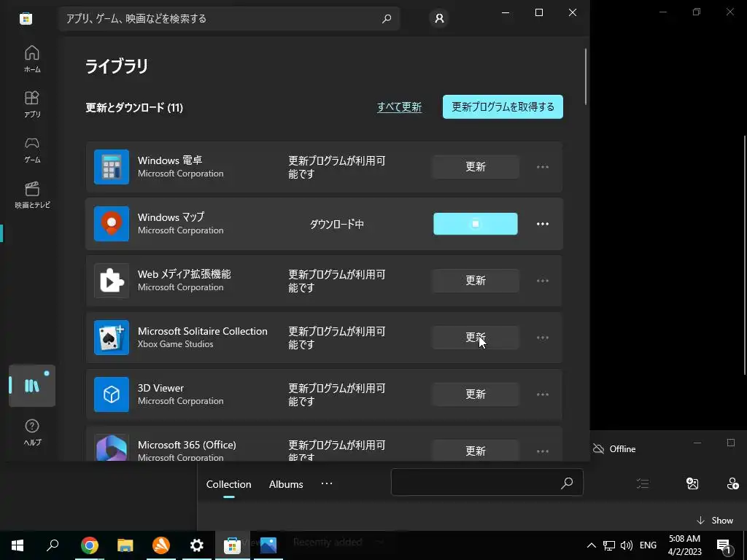Update Microsoft 365 (Office)
The height and width of the screenshot is (560, 747).
(476, 451)
